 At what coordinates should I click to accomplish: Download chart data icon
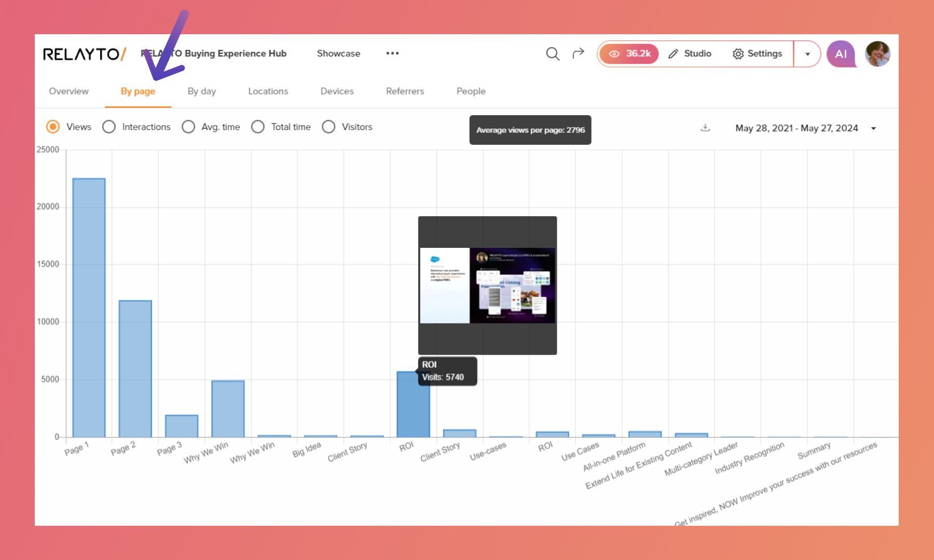[x=705, y=128]
